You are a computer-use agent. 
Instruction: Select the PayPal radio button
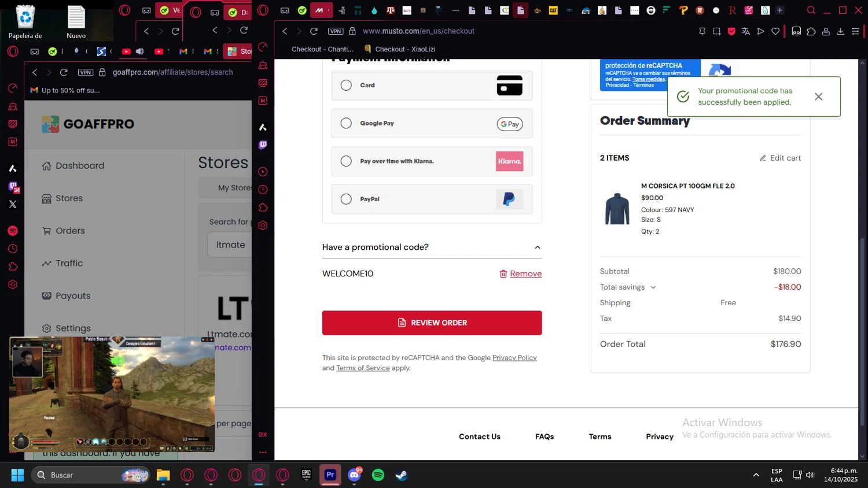(x=346, y=199)
